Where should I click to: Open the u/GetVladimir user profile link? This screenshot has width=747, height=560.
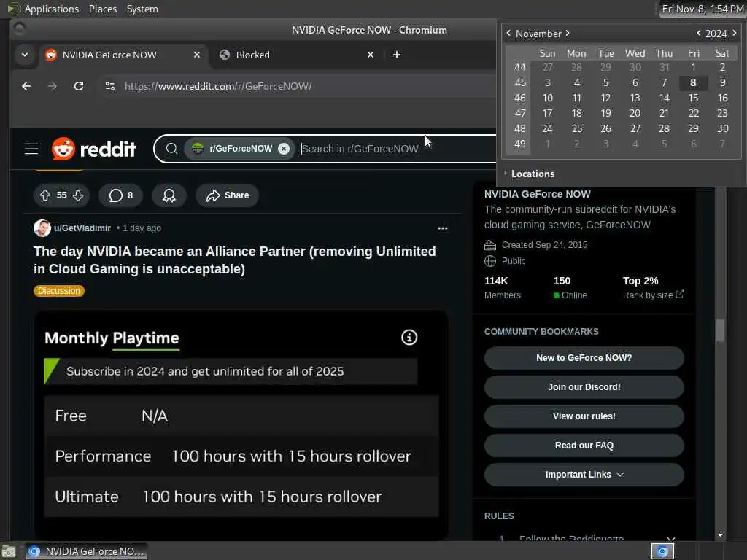pyautogui.click(x=82, y=228)
